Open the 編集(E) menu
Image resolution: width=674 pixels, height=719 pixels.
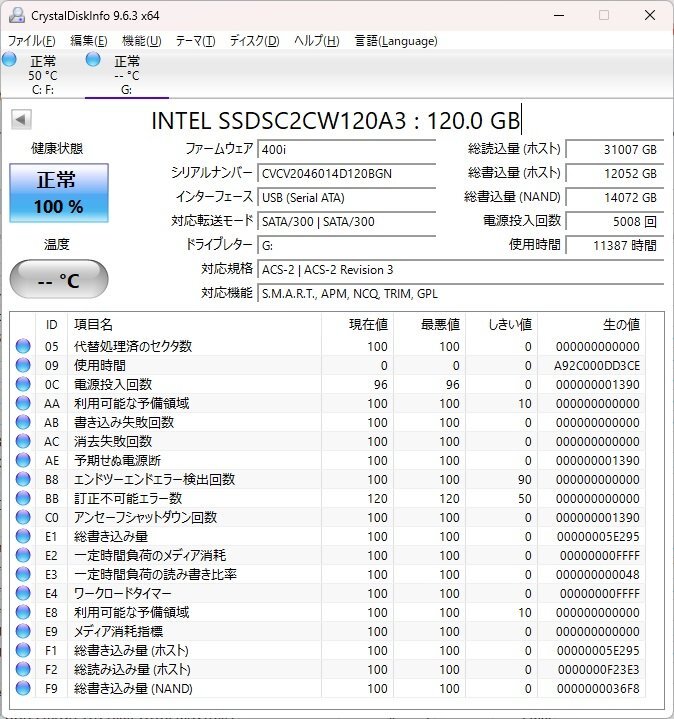pyautogui.click(x=88, y=41)
